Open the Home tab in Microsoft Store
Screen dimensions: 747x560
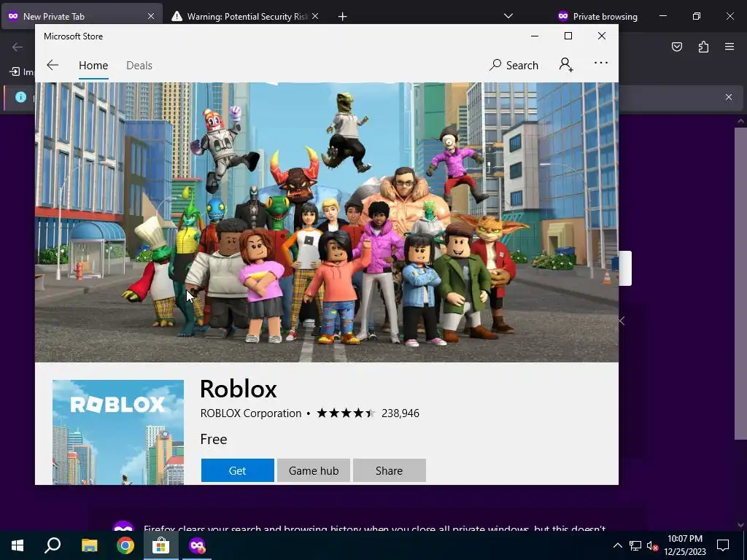(93, 65)
